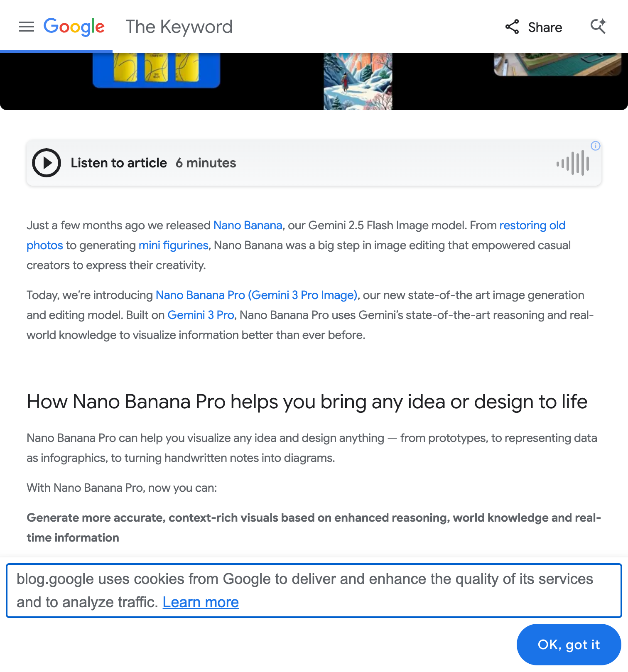Viewport: 628px width, 672px height.
Task: Click the model landscape image at top right
Action: click(x=557, y=65)
